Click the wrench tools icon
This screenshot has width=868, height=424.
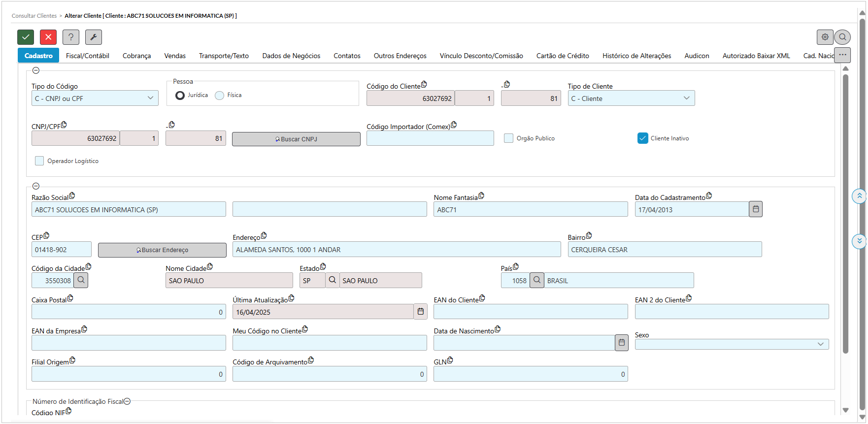(x=94, y=37)
